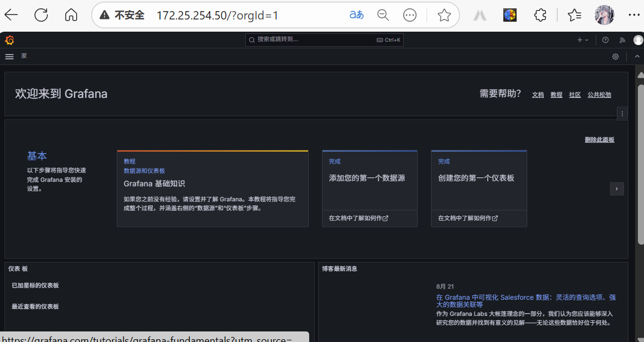Viewport: 644px width, 342px height.
Task: Click the 最近查看的仪表板 heading
Action: pos(36,306)
